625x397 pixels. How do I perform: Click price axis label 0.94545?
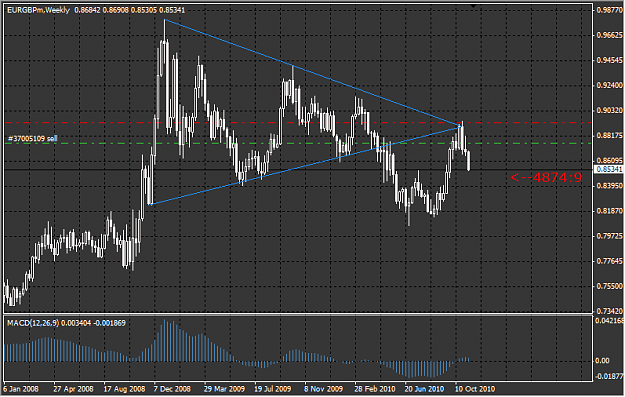tap(609, 60)
